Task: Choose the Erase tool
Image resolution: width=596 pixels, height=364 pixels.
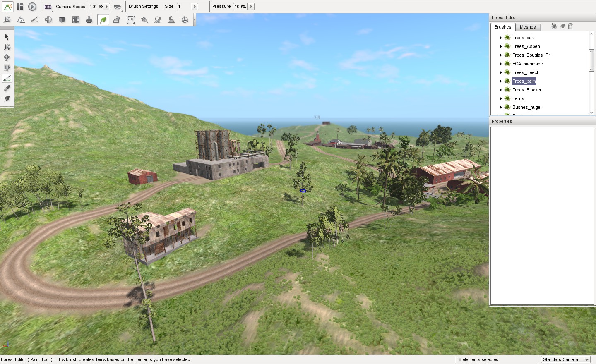Action: tap(7, 89)
